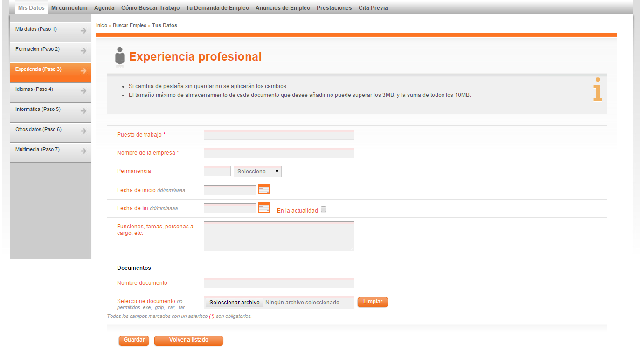Image resolution: width=644 pixels, height=351 pixels.
Task: Go to the Cita Previa section
Action: coord(373,8)
